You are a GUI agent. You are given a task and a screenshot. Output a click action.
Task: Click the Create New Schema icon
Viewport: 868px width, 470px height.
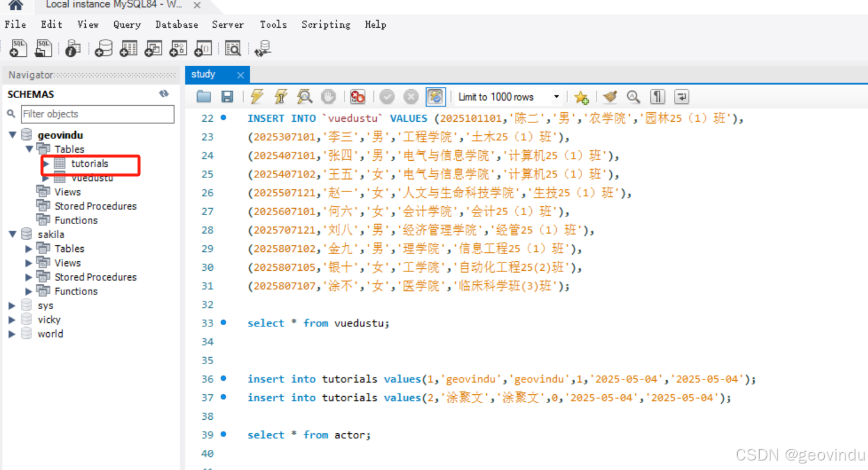pyautogui.click(x=103, y=48)
